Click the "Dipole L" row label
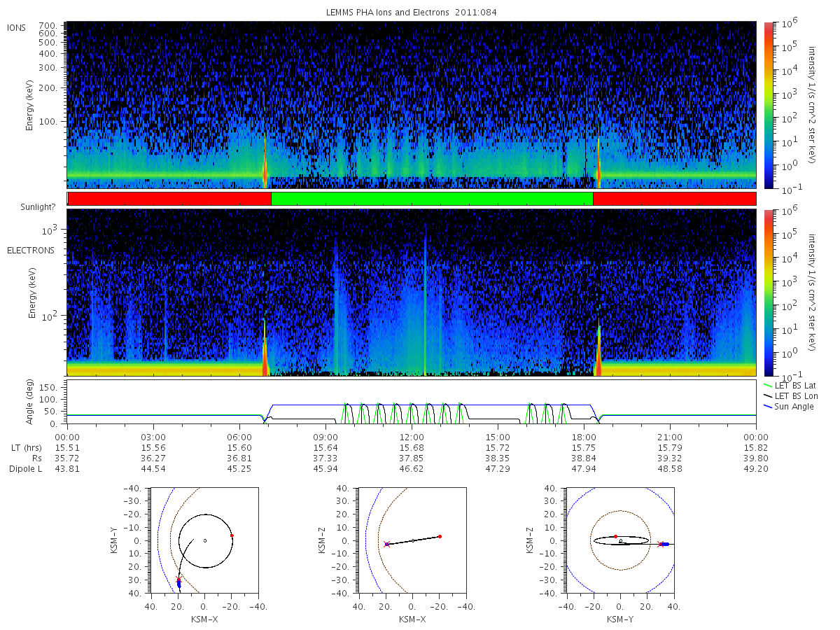Screen dimensions: 840x630 (25, 469)
